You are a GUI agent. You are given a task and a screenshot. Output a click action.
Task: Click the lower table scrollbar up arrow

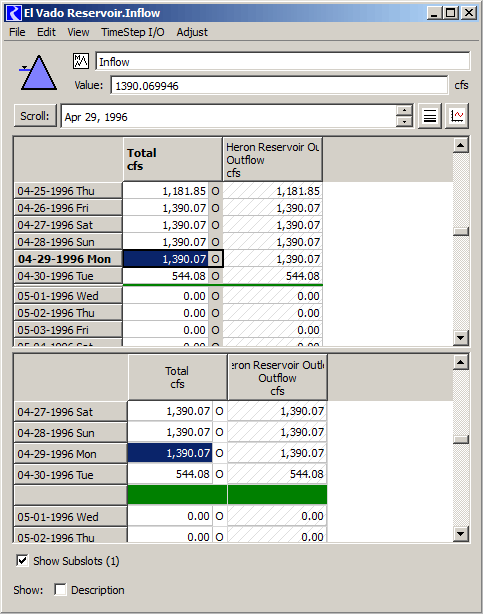click(x=461, y=362)
